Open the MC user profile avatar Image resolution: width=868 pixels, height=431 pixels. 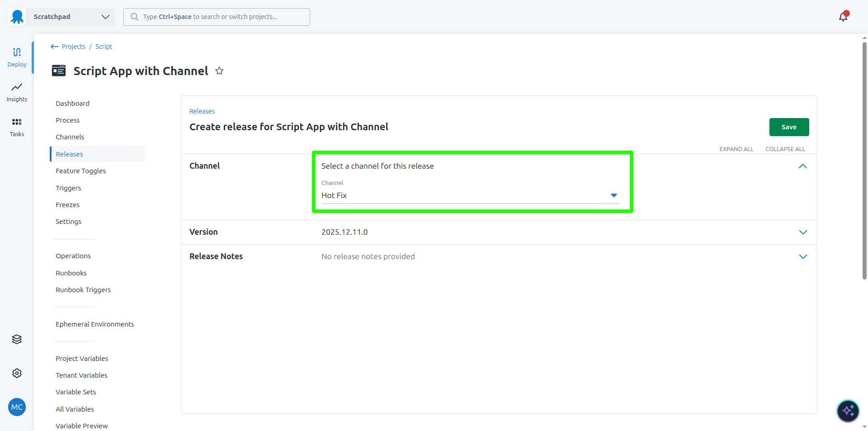[17, 407]
